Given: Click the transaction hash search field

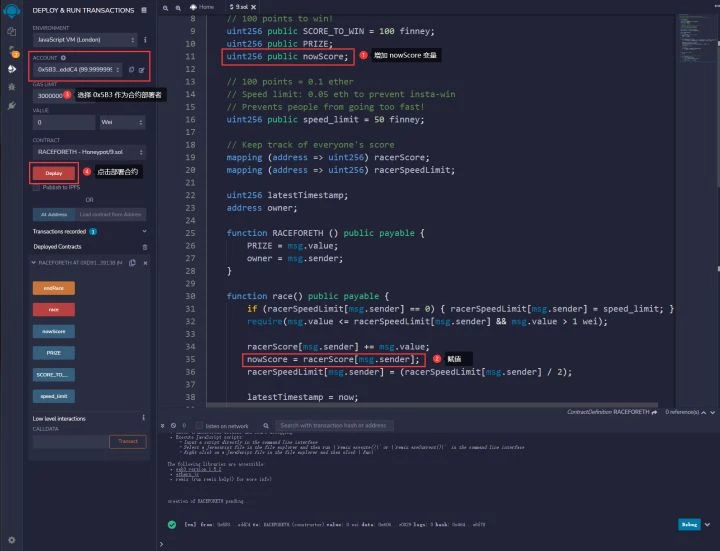Looking at the screenshot, I should [x=334, y=426].
